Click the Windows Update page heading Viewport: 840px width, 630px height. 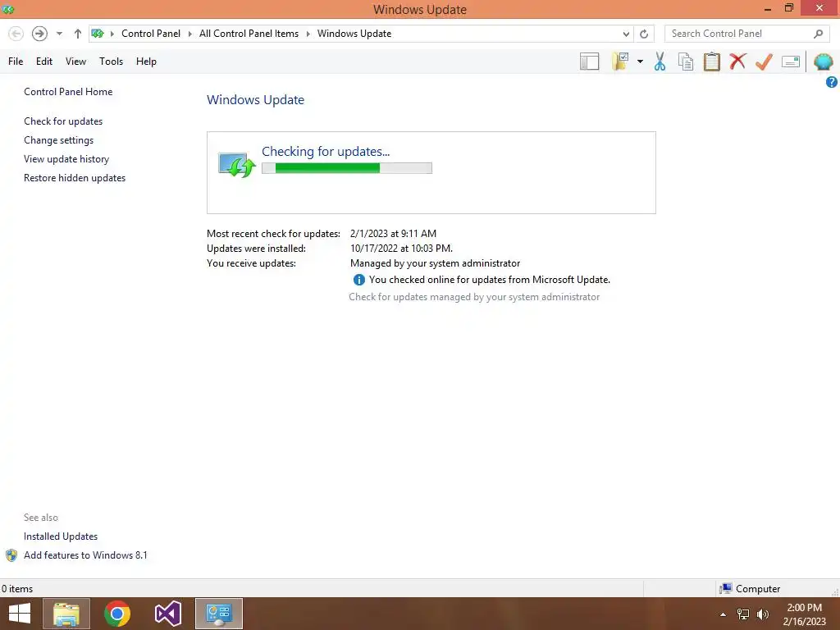click(x=256, y=99)
